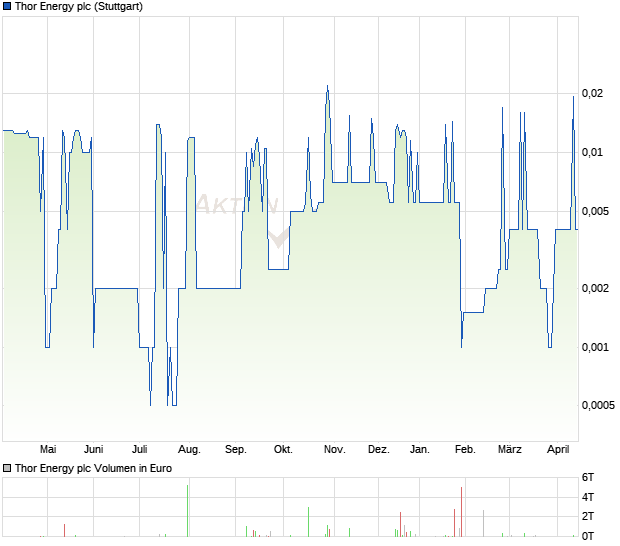Select the 'April' month label
This screenshot has width=620, height=546.
[558, 450]
